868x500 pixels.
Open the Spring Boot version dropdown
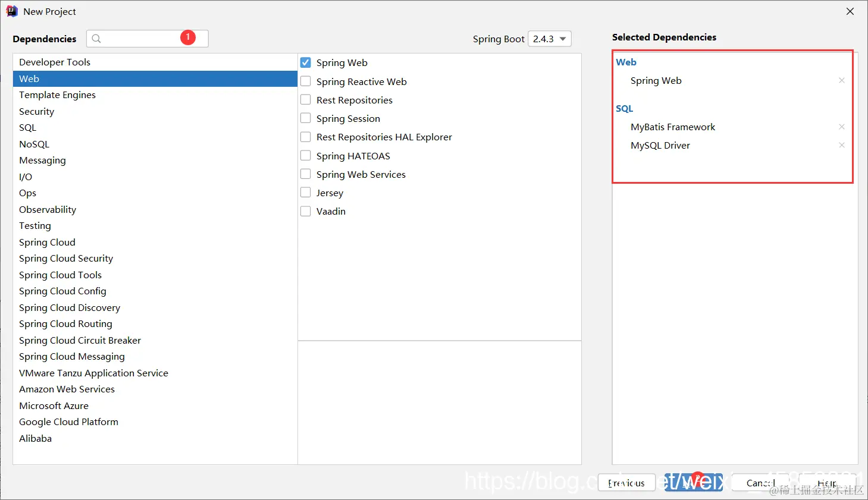point(550,39)
